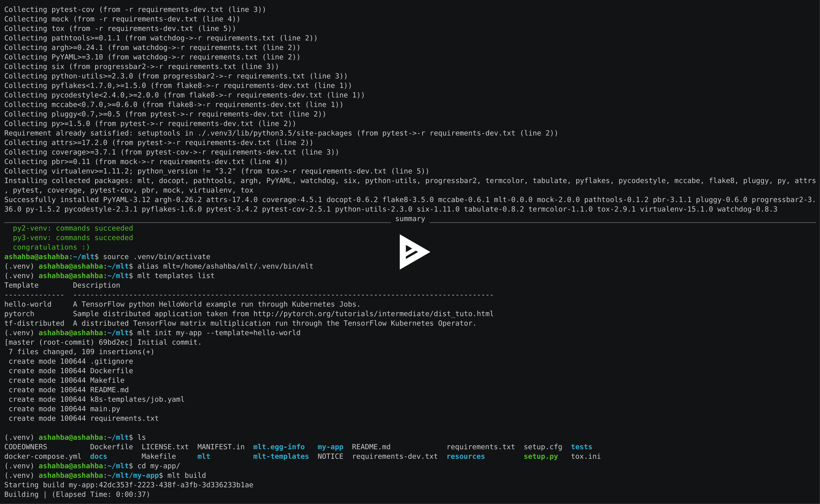Click on hello-world template link
Viewport: 820px width, 504px height.
[28, 304]
